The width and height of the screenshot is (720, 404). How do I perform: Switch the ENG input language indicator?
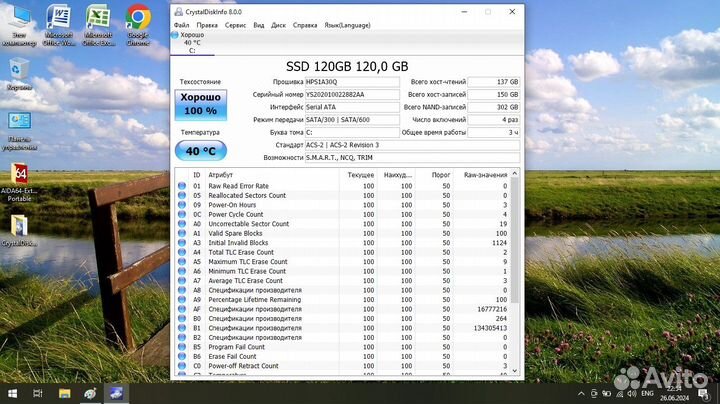(x=647, y=393)
